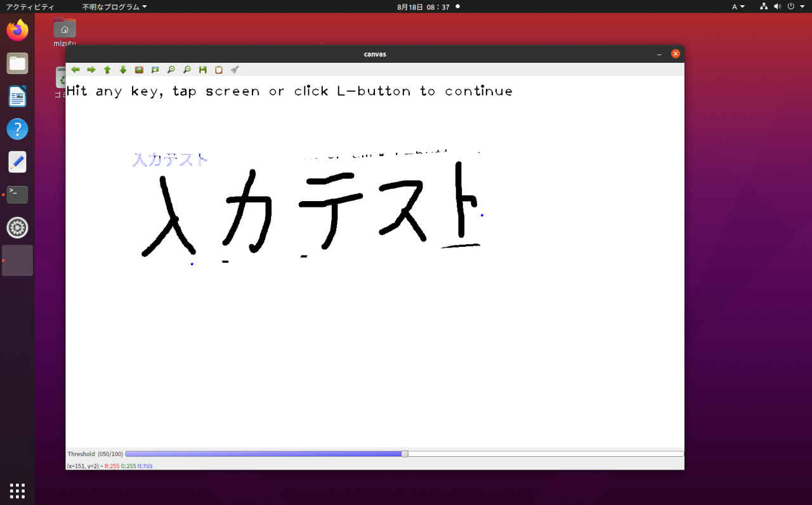Click the screen capture toolbar icon
This screenshot has height=505, width=812.
155,70
